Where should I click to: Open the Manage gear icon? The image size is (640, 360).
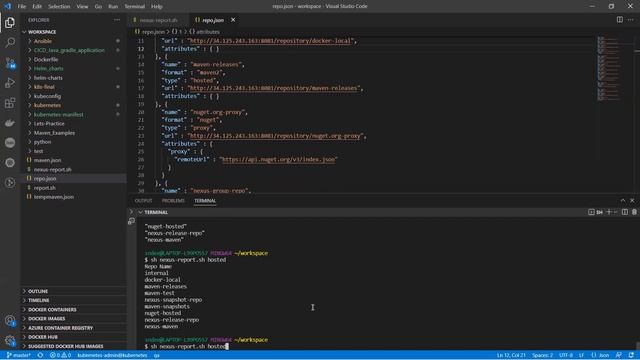pyautogui.click(x=10, y=340)
